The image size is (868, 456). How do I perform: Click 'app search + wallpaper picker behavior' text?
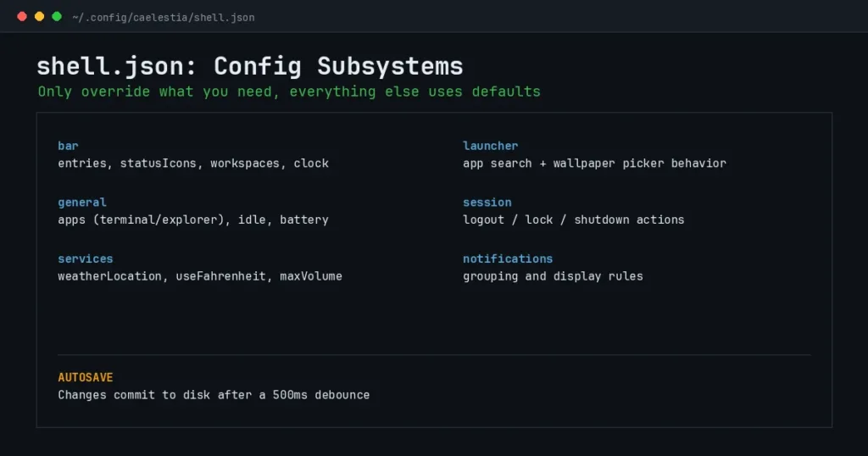(x=594, y=164)
